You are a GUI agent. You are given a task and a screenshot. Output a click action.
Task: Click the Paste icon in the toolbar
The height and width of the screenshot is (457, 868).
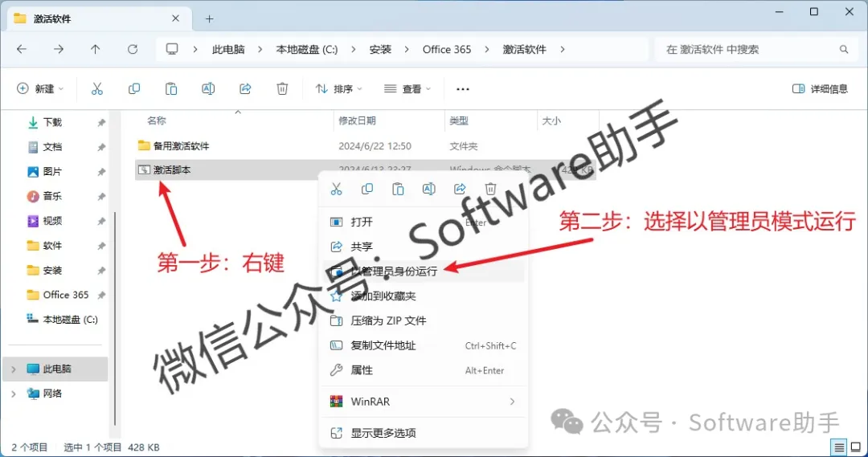coord(171,88)
